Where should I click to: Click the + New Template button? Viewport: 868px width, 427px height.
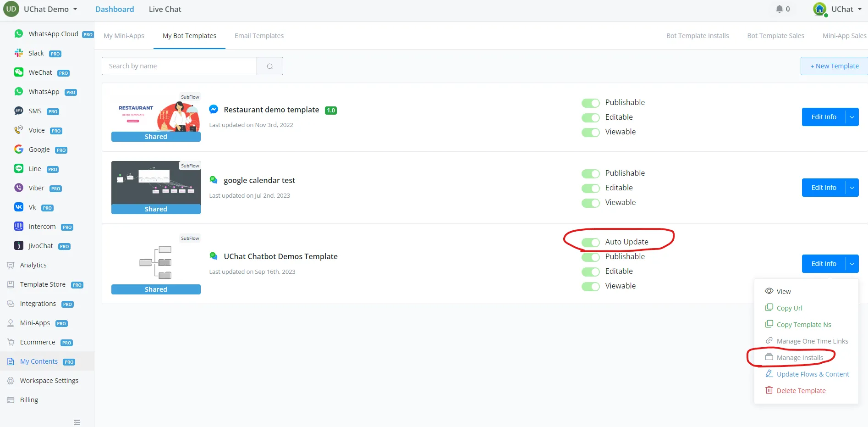coord(834,66)
